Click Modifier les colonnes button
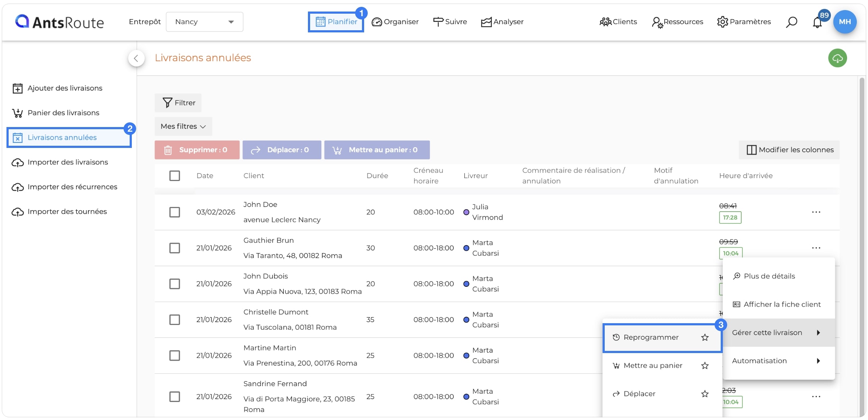This screenshot has height=420, width=868. 789,150
